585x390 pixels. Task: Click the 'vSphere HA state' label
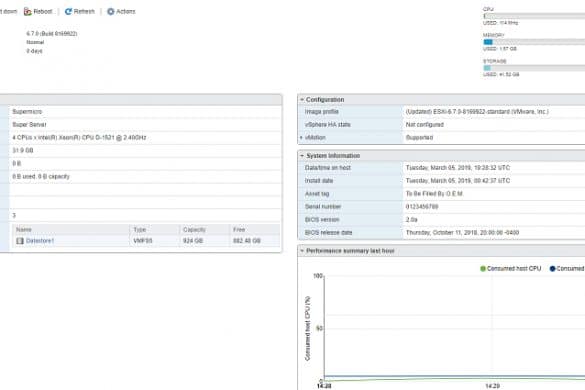point(328,125)
